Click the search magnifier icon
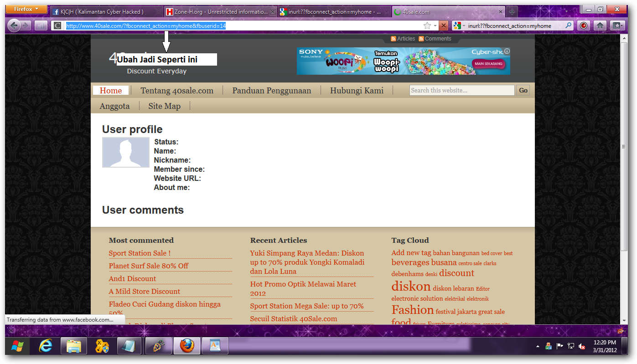Image resolution: width=637 pixels, height=364 pixels. click(569, 26)
